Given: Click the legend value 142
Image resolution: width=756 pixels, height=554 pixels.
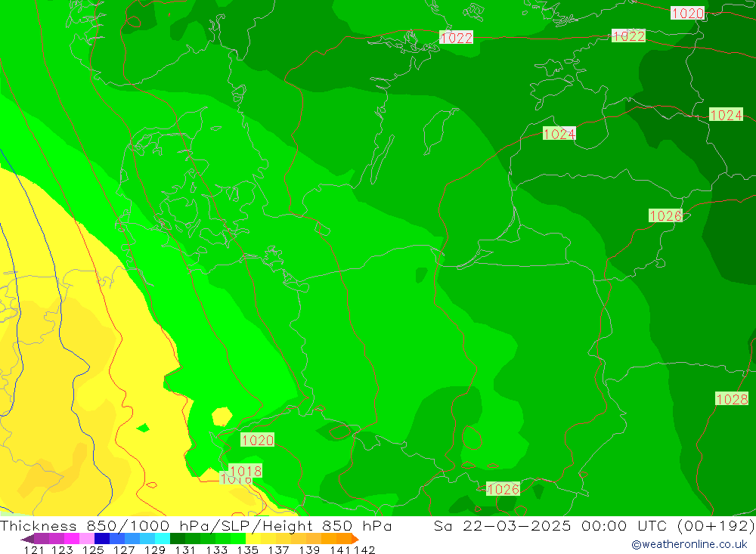Looking at the screenshot, I should click(x=364, y=549).
